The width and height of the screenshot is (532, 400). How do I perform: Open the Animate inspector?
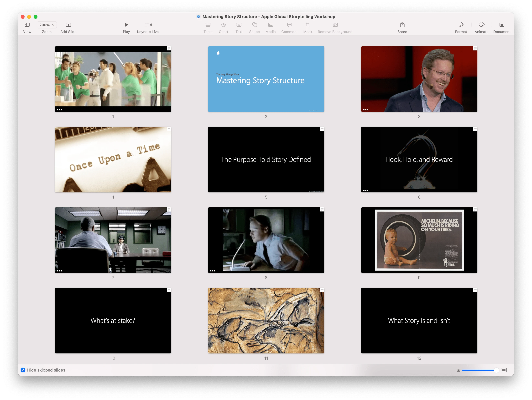tap(481, 25)
